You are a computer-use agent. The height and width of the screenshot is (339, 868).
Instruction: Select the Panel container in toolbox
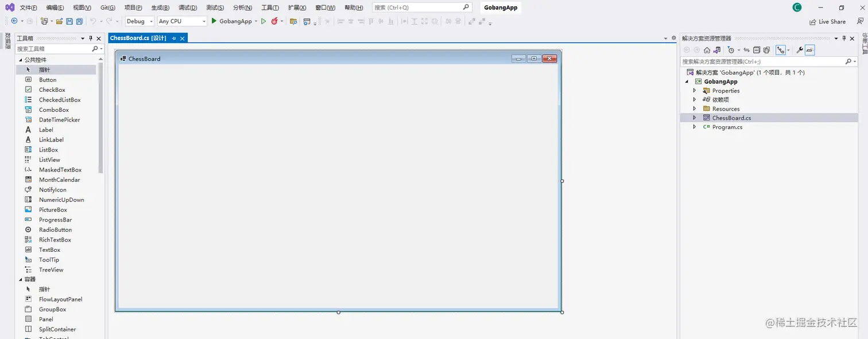pos(46,319)
